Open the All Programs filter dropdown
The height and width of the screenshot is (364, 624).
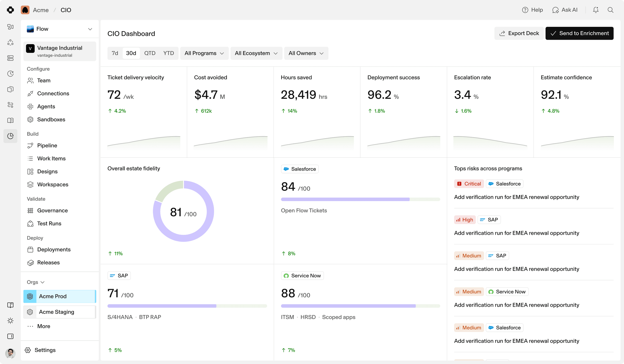pyautogui.click(x=204, y=53)
